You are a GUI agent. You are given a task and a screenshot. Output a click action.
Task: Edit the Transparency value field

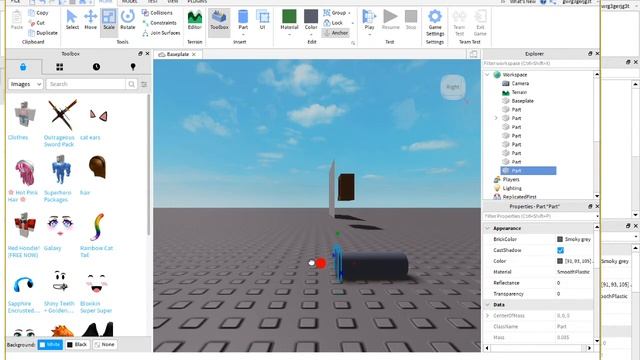(574, 294)
